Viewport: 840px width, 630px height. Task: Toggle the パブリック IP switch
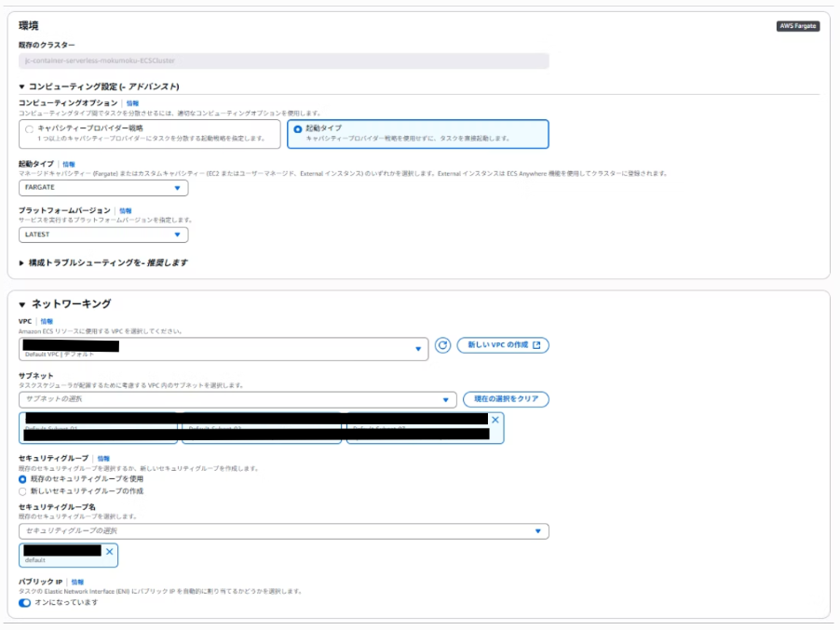coord(24,603)
